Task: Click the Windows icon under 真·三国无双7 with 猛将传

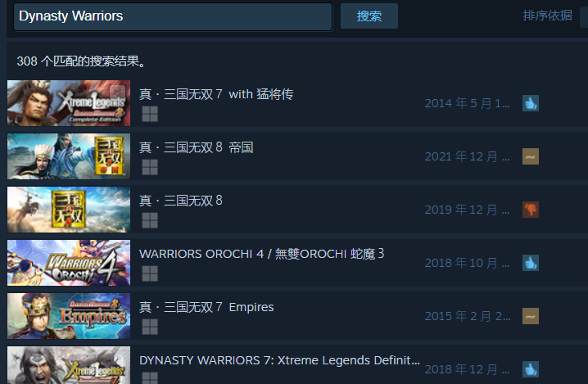Action: pyautogui.click(x=150, y=114)
